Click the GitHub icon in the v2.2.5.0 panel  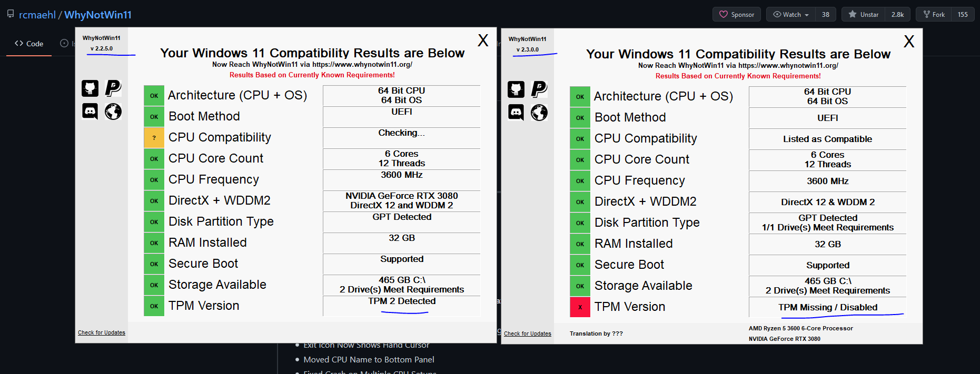coord(90,88)
